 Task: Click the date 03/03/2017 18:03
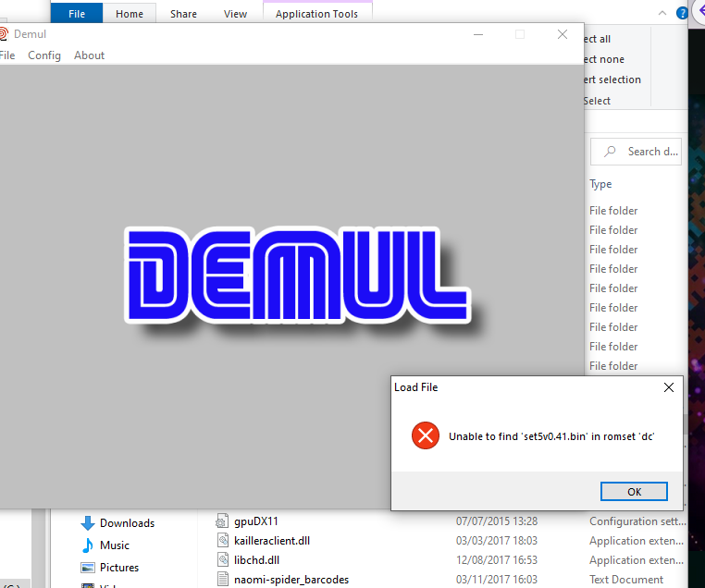[x=497, y=540]
